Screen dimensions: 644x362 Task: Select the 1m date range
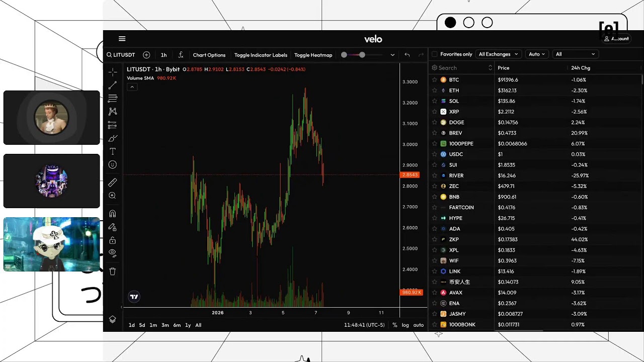(x=153, y=325)
